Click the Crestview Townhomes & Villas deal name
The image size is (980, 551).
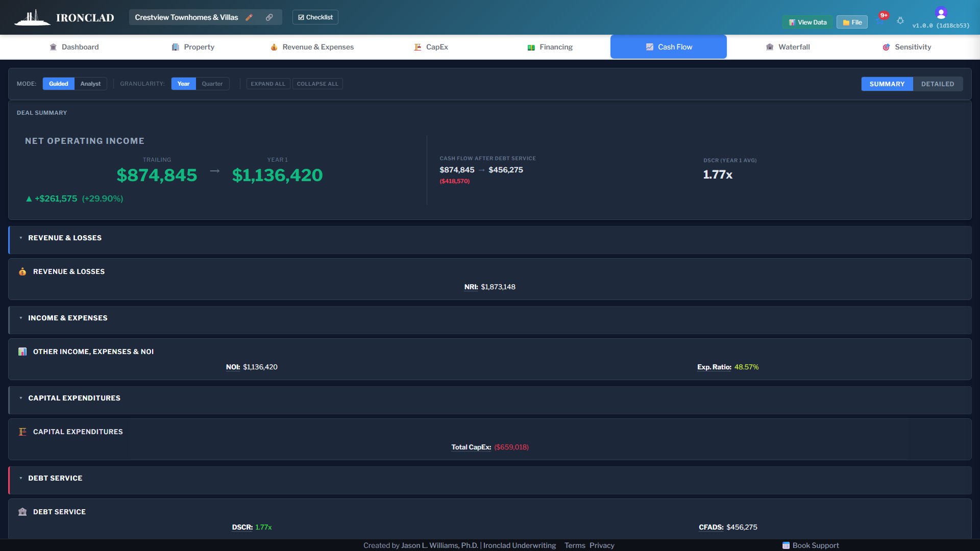coord(186,17)
